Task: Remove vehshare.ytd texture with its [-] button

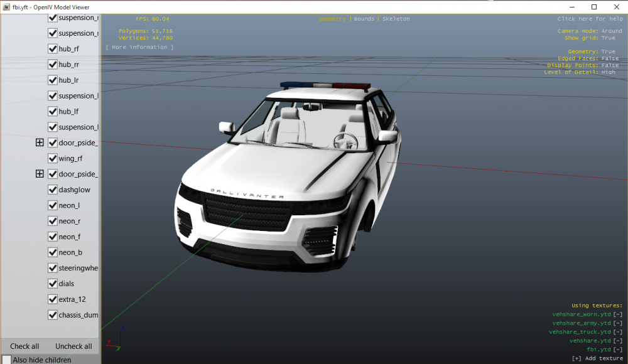Action: pyautogui.click(x=618, y=341)
